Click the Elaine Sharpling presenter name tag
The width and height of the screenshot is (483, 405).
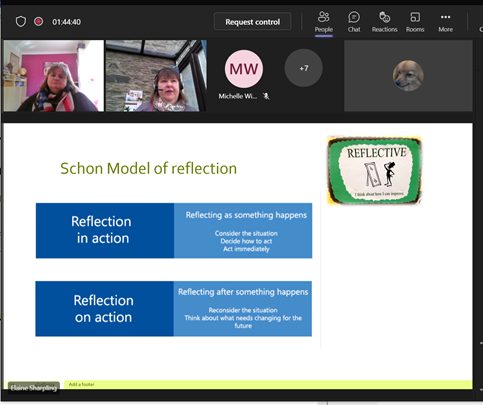click(34, 388)
